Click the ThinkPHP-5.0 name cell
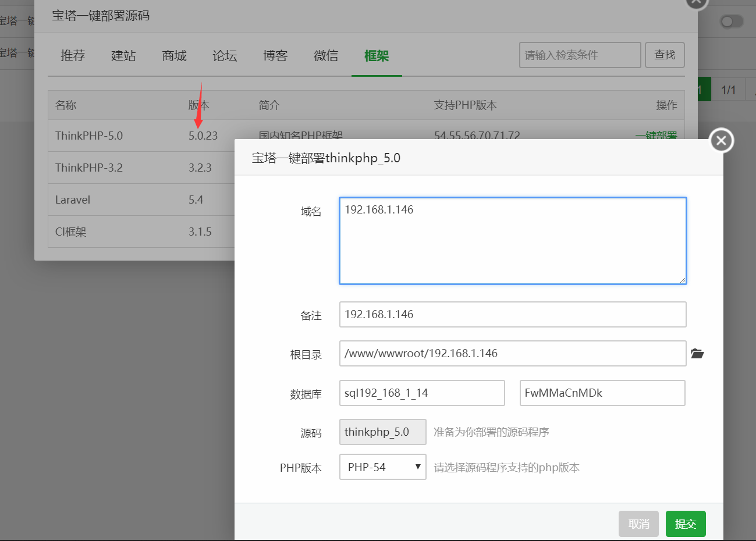756x541 pixels. click(89, 136)
